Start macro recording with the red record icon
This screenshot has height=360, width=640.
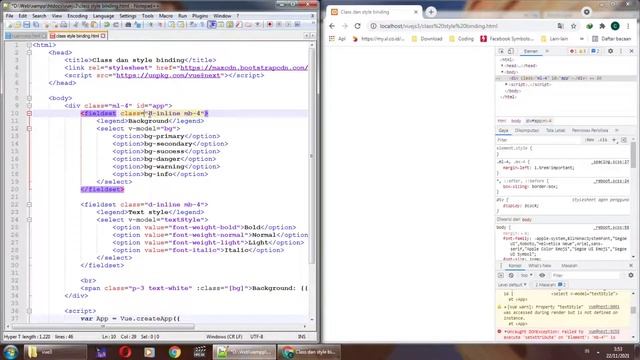click(x=270, y=25)
